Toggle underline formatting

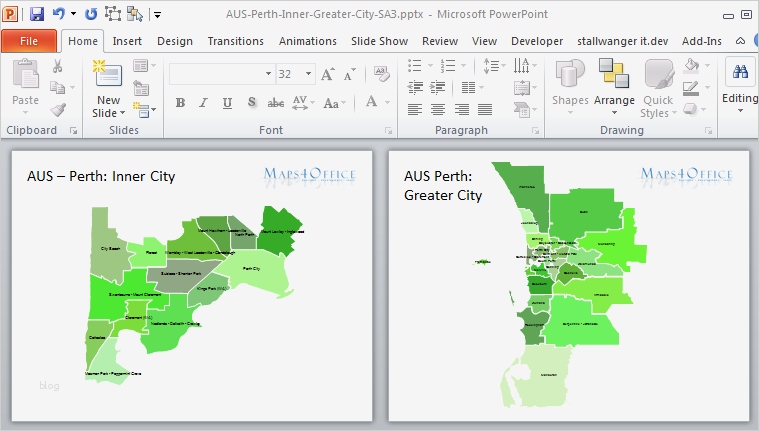tap(227, 102)
